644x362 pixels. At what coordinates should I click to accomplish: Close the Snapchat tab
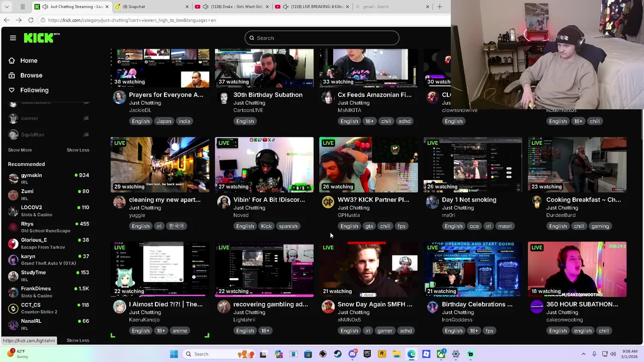tap(187, 7)
